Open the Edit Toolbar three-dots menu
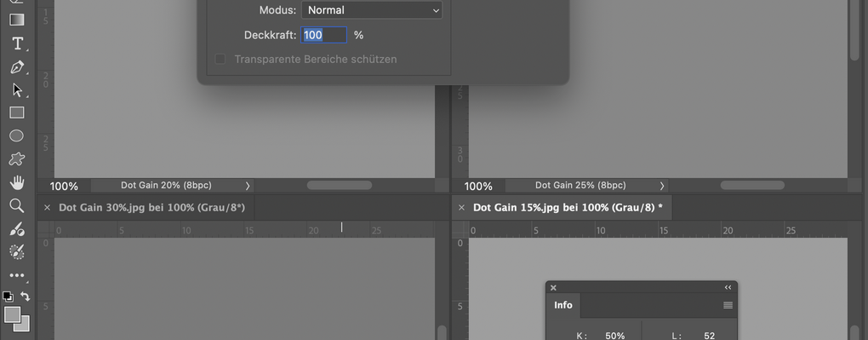This screenshot has width=868, height=340. [x=17, y=275]
